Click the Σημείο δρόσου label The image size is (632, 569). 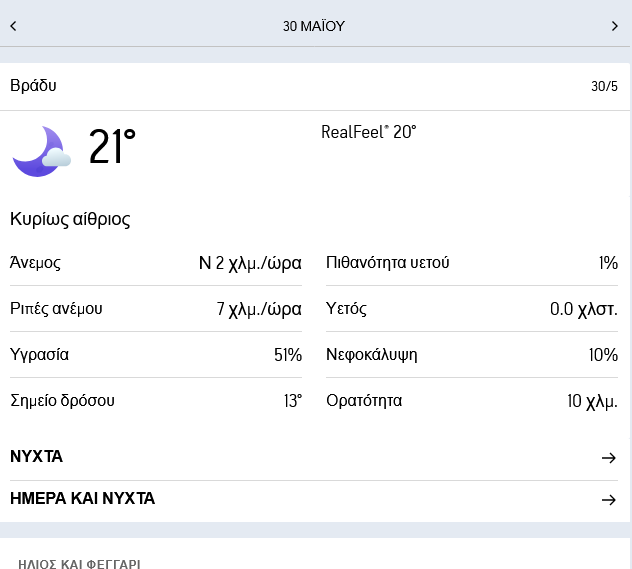(62, 401)
